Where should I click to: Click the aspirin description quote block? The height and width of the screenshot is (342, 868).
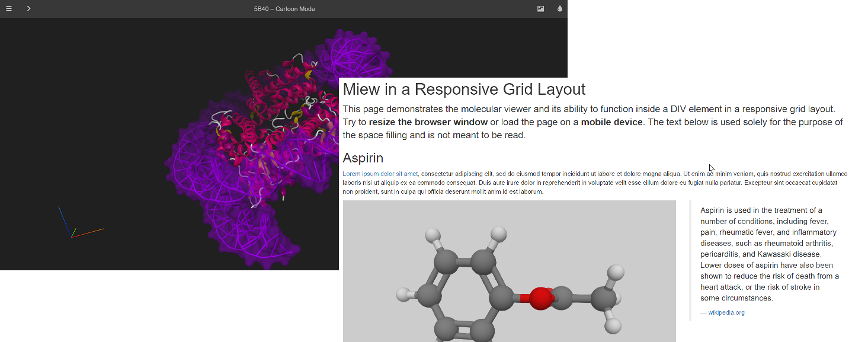[x=769, y=254]
